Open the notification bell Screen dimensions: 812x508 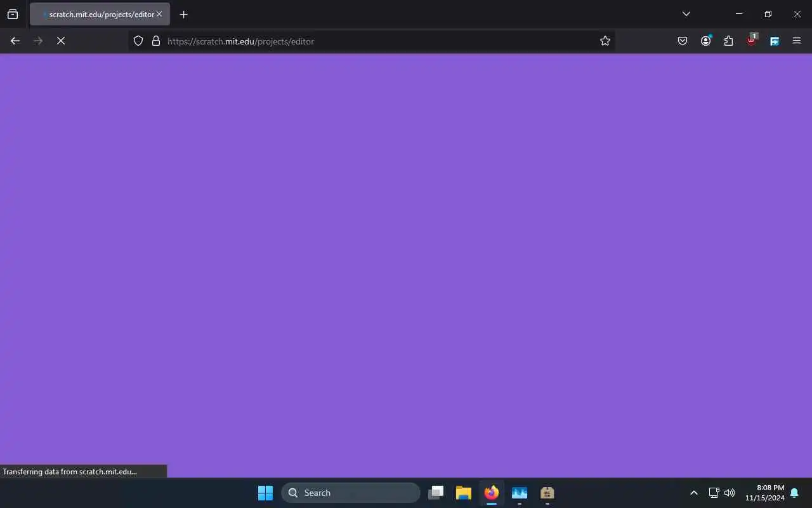point(794,493)
